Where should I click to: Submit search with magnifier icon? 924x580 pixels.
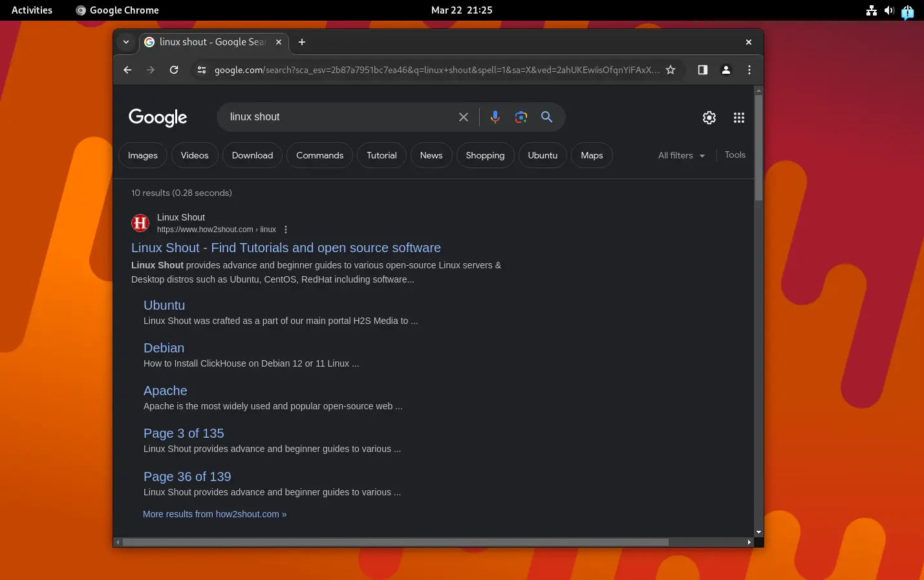547,117
